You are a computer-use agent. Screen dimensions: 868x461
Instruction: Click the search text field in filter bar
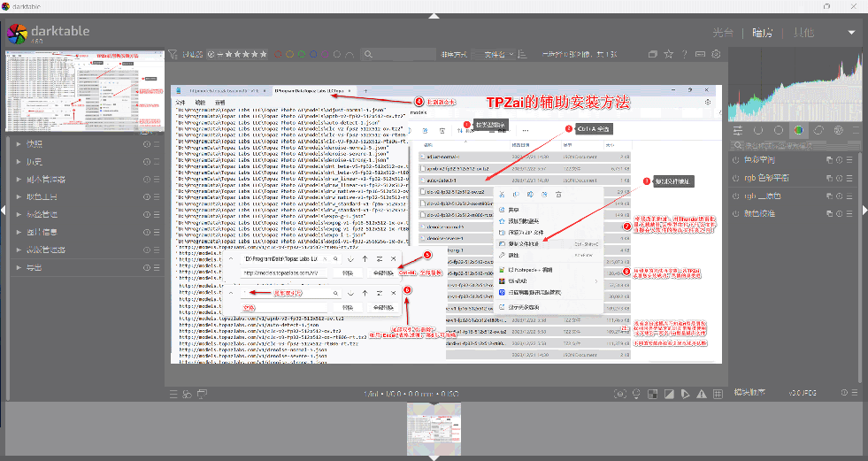pyautogui.click(x=397, y=54)
